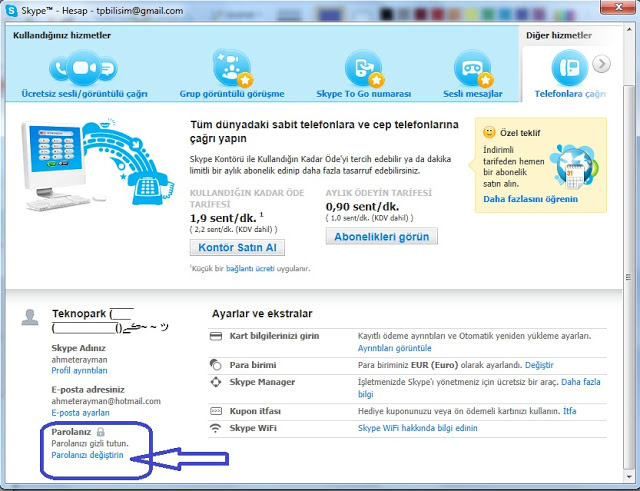Select the Telefonlara çağrı phone icon
Viewport: 640px width, 491px height.
pos(570,68)
